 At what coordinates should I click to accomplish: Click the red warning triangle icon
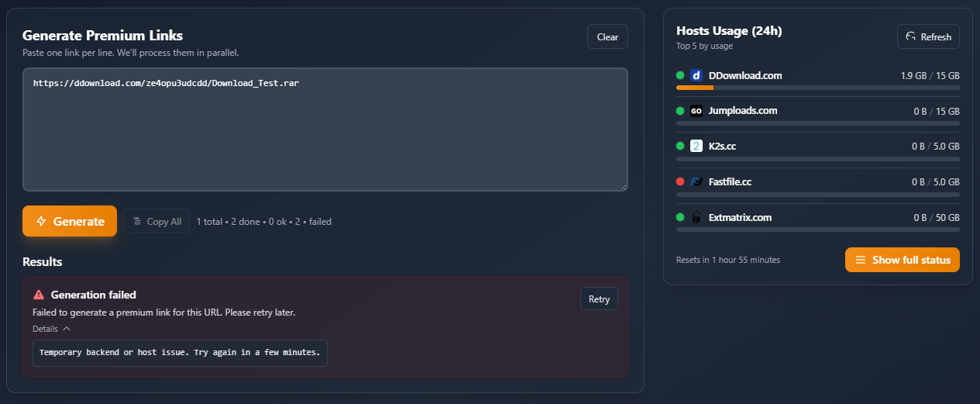[39, 295]
